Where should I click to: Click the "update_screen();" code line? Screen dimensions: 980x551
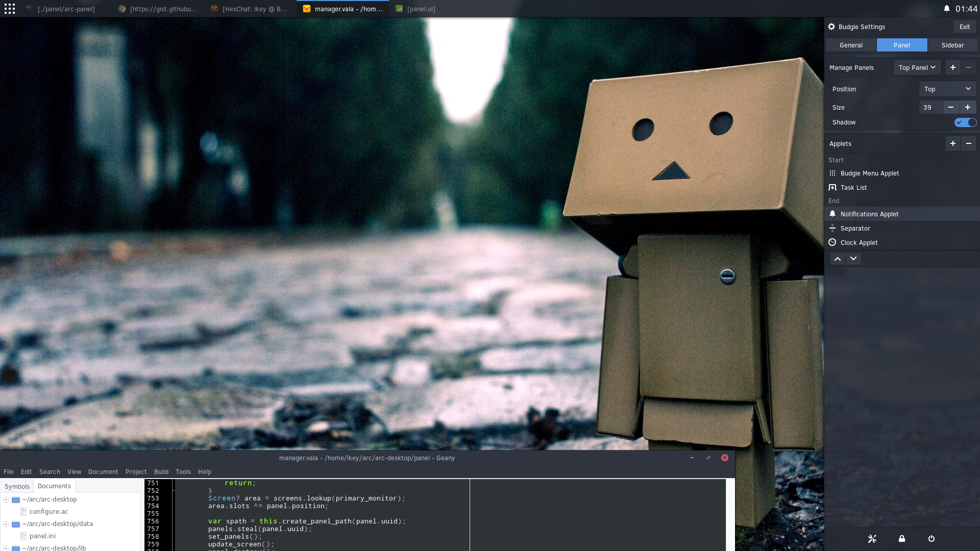click(241, 544)
